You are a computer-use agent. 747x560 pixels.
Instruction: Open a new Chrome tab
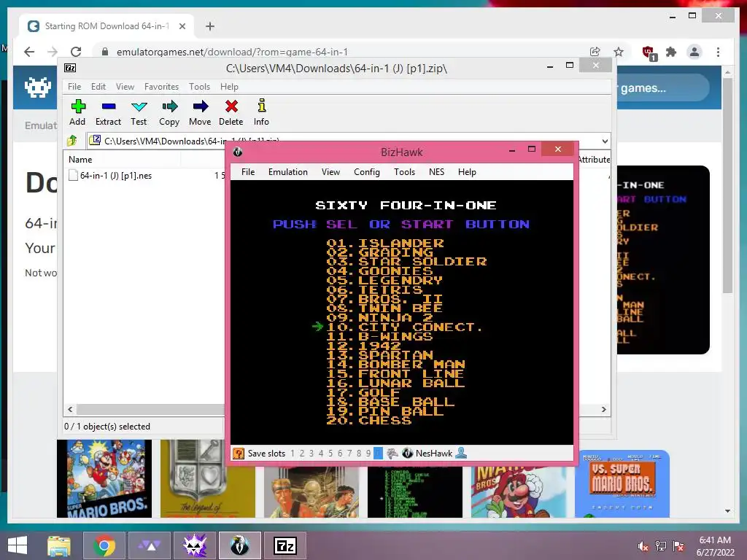tap(210, 26)
